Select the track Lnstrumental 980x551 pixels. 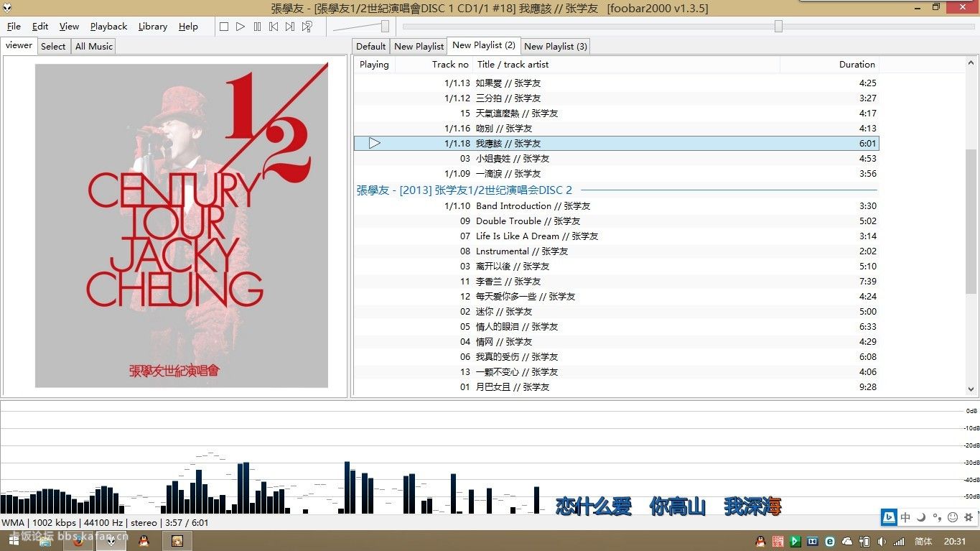coord(616,251)
